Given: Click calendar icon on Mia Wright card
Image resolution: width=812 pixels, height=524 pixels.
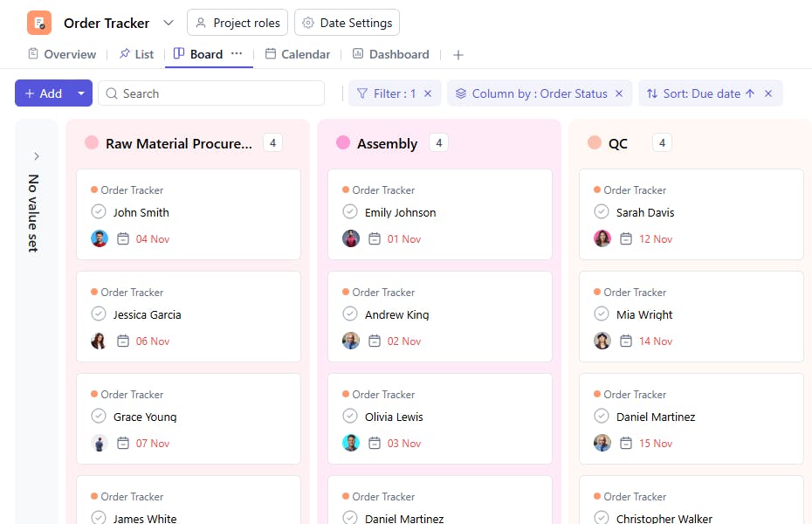Looking at the screenshot, I should pos(626,341).
